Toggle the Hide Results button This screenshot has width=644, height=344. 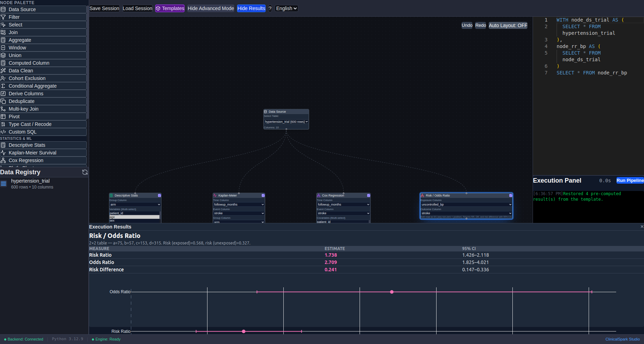pyautogui.click(x=251, y=8)
